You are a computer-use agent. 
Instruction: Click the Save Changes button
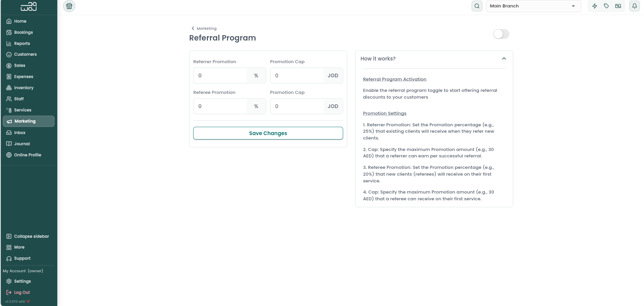[x=268, y=133]
